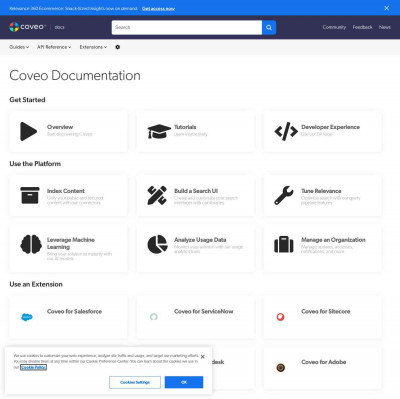Image resolution: width=400 pixels, height=399 pixels.
Task: Click the Coveo Documentation heading
Action: click(75, 76)
